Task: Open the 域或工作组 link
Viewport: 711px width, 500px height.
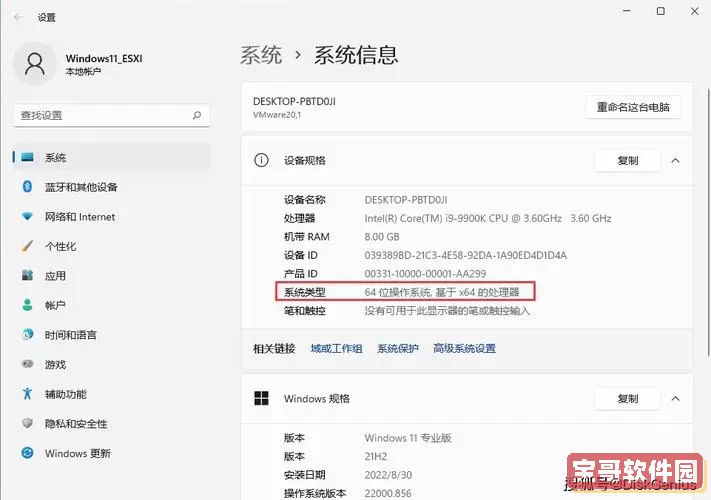Action: pos(336,348)
